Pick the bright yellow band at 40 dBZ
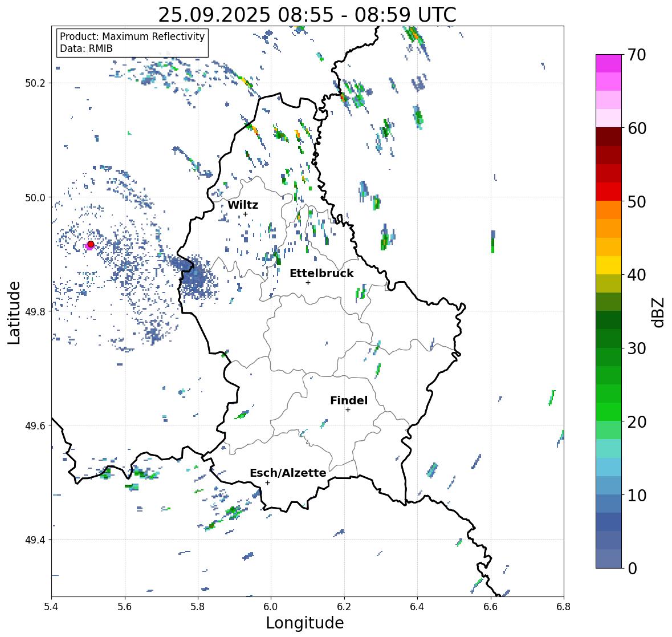The width and height of the screenshot is (672, 637). click(x=609, y=265)
